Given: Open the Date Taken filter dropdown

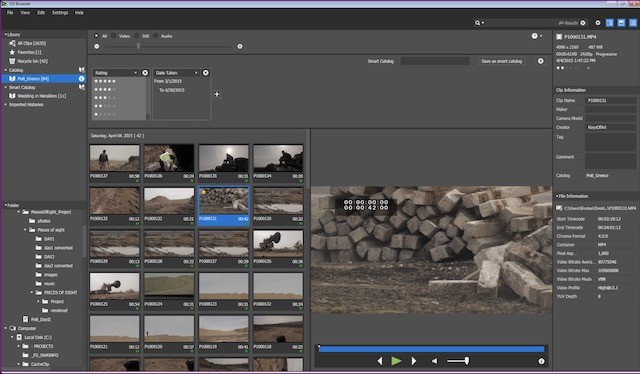Looking at the screenshot, I should pos(177,73).
